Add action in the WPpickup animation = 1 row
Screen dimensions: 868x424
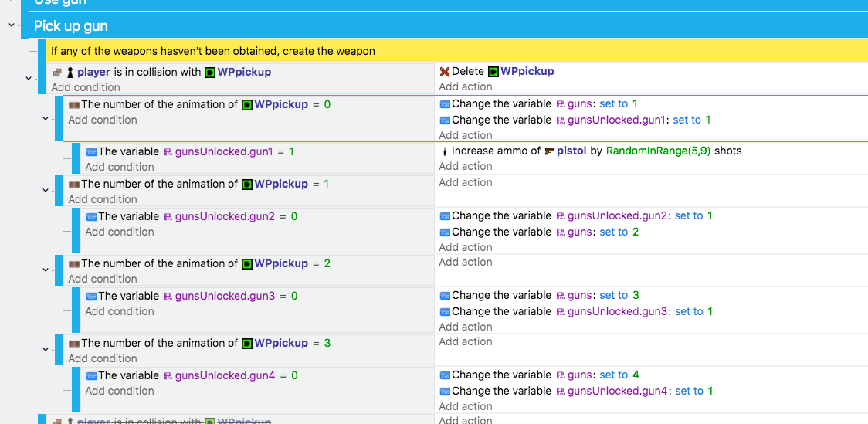[466, 183]
